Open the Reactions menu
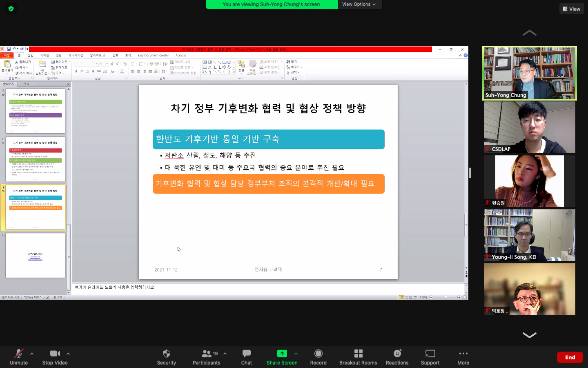The height and width of the screenshot is (368, 588). click(397, 357)
